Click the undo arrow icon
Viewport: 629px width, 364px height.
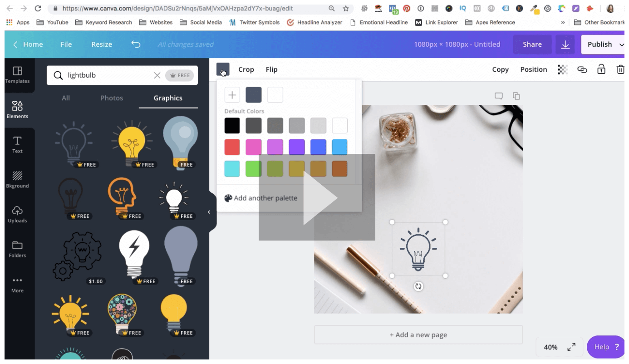pos(136,44)
